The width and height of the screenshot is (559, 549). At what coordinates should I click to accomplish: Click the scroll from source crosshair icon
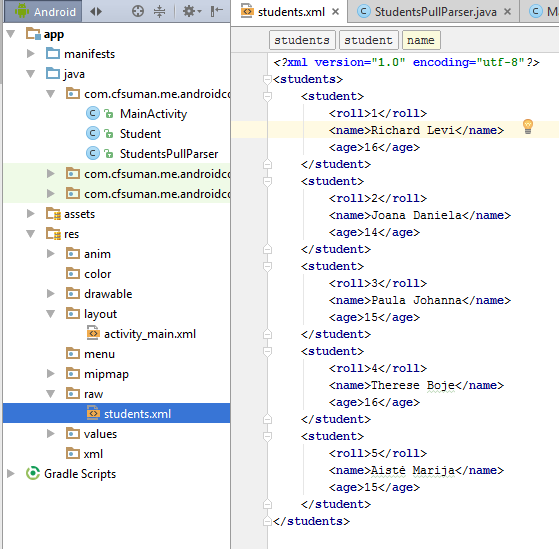138,11
